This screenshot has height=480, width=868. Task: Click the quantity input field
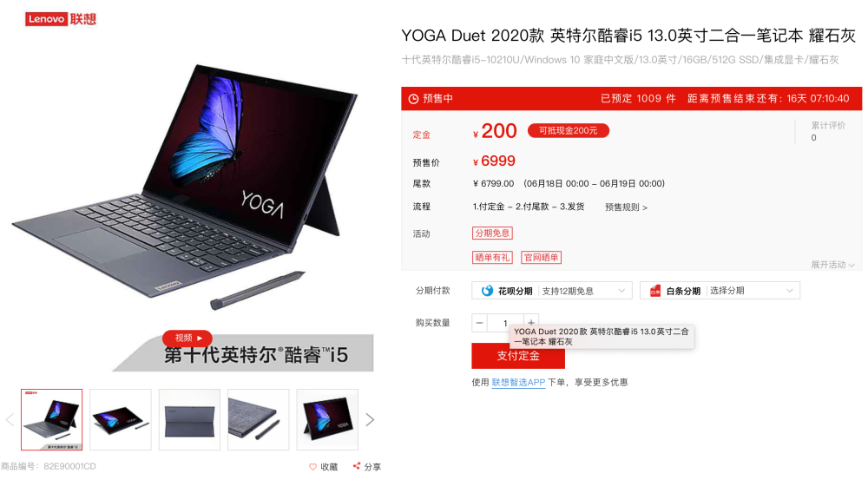pos(505,323)
